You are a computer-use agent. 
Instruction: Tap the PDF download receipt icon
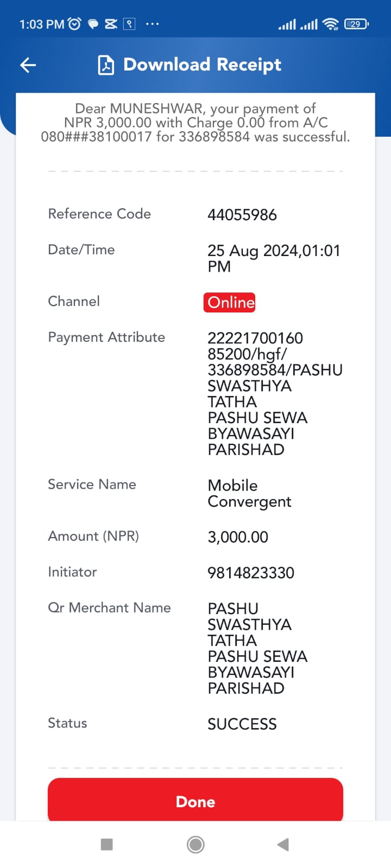[105, 65]
